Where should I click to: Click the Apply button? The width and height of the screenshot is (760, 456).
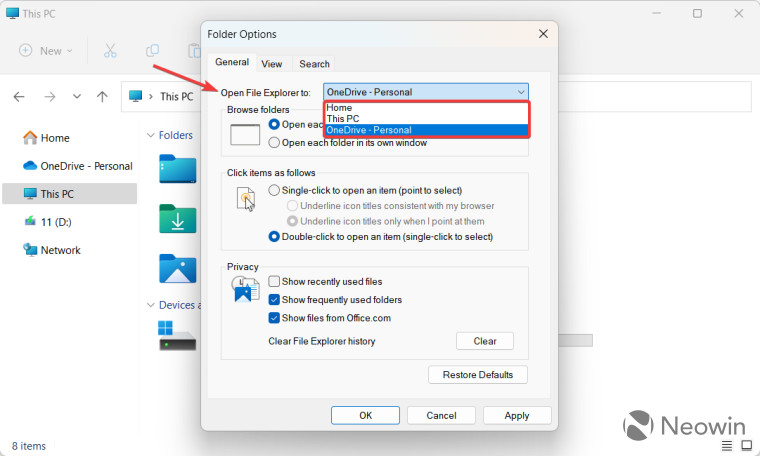(517, 415)
